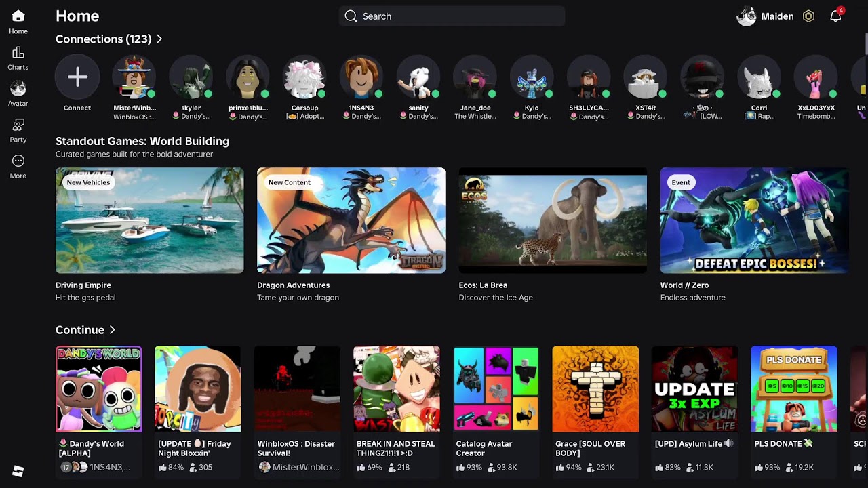This screenshot has height=488, width=868.
Task: Click the Robux hexagon icon
Action: click(808, 16)
